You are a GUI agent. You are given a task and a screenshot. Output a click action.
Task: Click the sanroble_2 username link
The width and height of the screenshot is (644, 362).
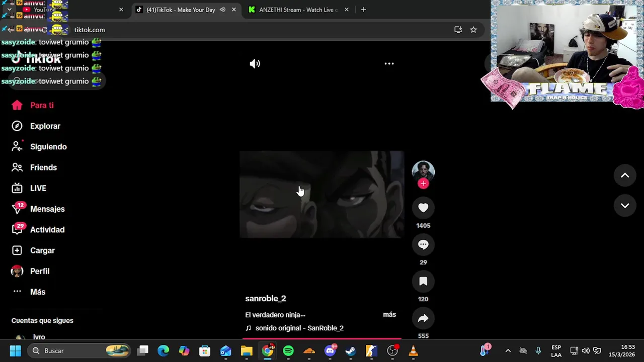[x=266, y=298]
